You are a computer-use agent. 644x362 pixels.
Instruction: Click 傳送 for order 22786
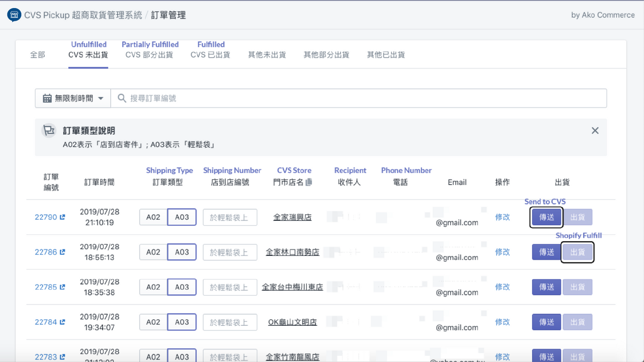(x=546, y=252)
